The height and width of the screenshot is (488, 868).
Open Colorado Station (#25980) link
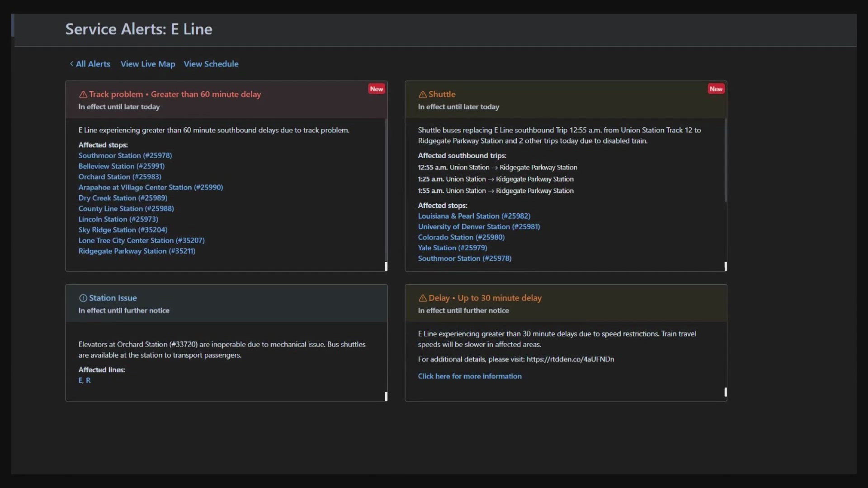click(461, 237)
